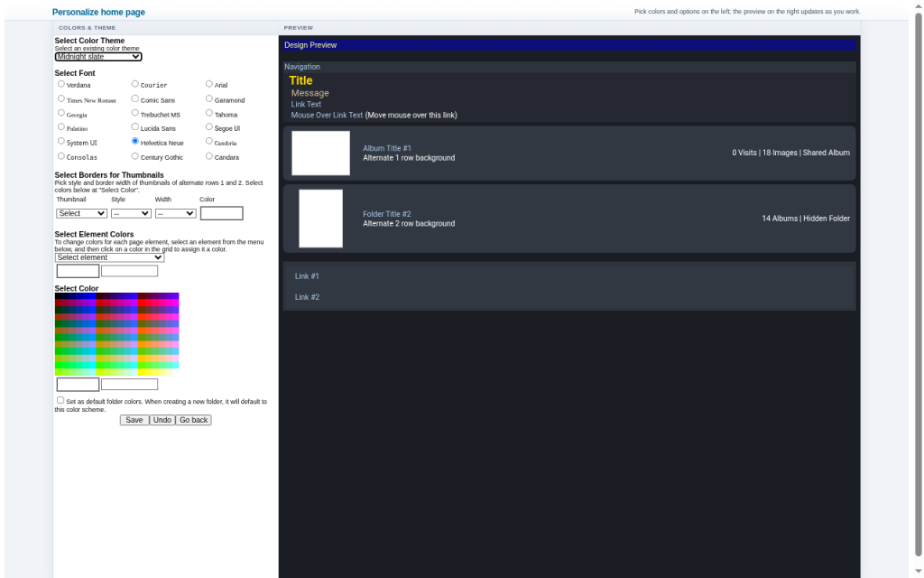Image resolution: width=924 pixels, height=578 pixels.
Task: Click '0 Visits | 18 Images | Shared Album' text
Action: [790, 153]
